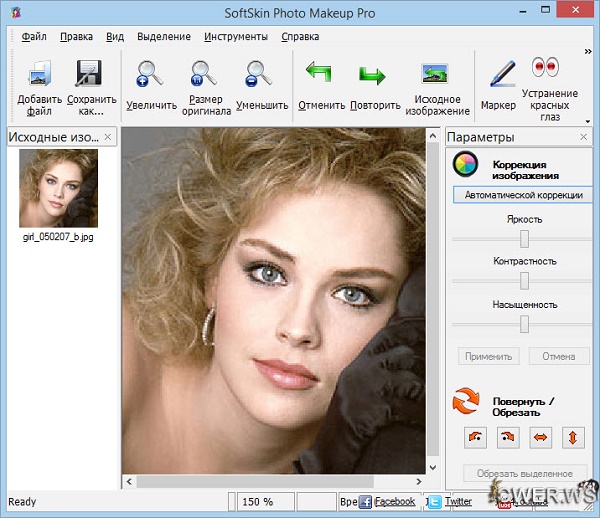Viewport: 600px width, 518px height.
Task: Click the Применить button
Action: click(x=489, y=356)
